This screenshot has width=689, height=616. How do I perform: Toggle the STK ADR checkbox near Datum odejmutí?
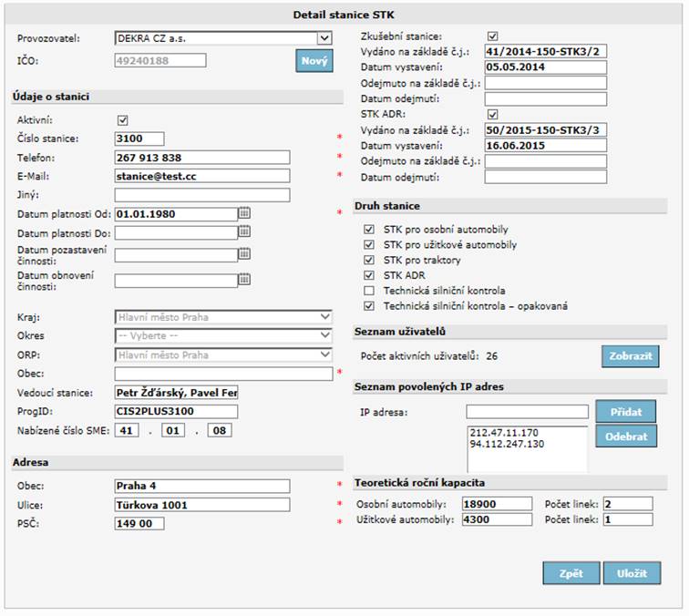click(492, 114)
